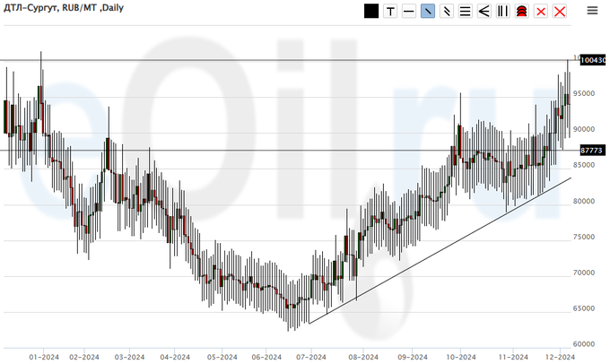
Task: Select the horizontal line drawing tool
Action: point(409,11)
